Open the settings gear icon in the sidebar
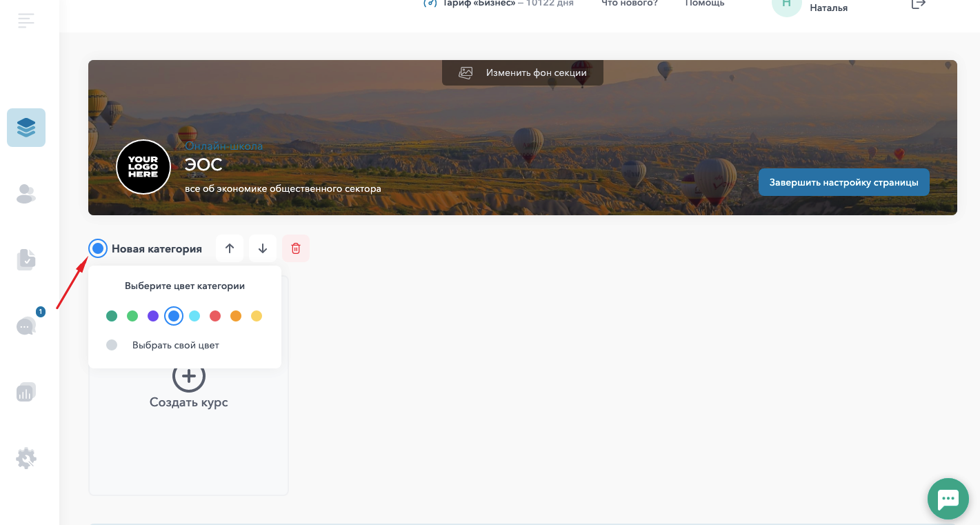Viewport: 980px width, 525px height. pyautogui.click(x=26, y=458)
